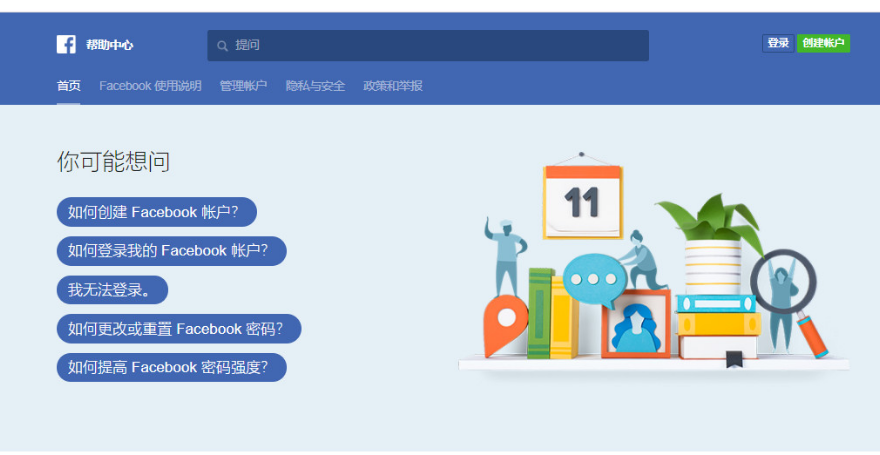
Task: Select the 首页 tab
Action: pos(68,86)
